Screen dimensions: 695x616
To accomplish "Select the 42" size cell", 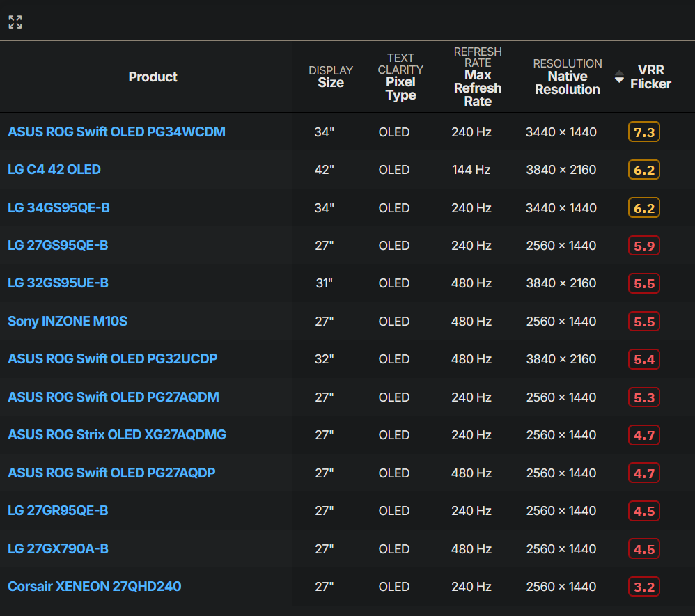I will click(x=324, y=170).
